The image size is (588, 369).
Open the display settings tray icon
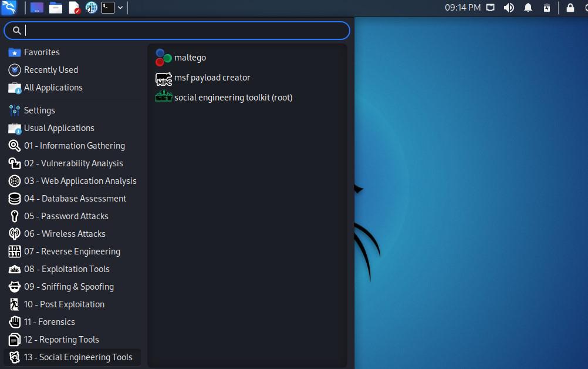coord(490,8)
